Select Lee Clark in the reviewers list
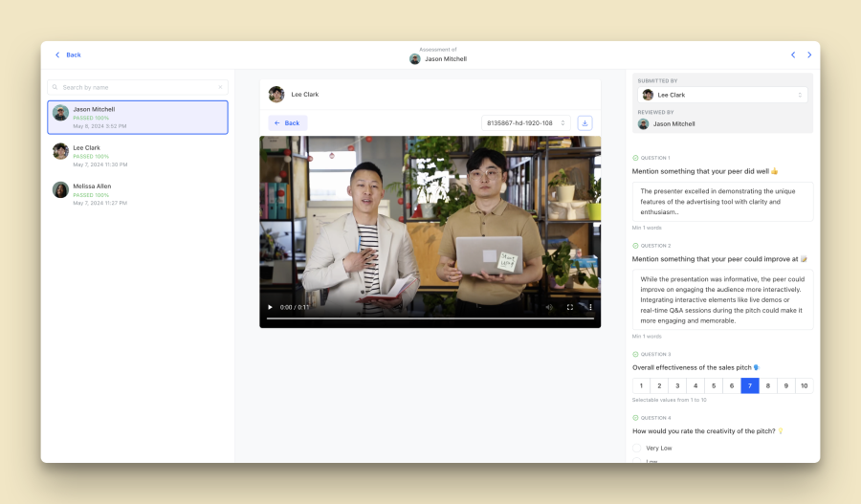This screenshot has width=861, height=504. (x=137, y=156)
